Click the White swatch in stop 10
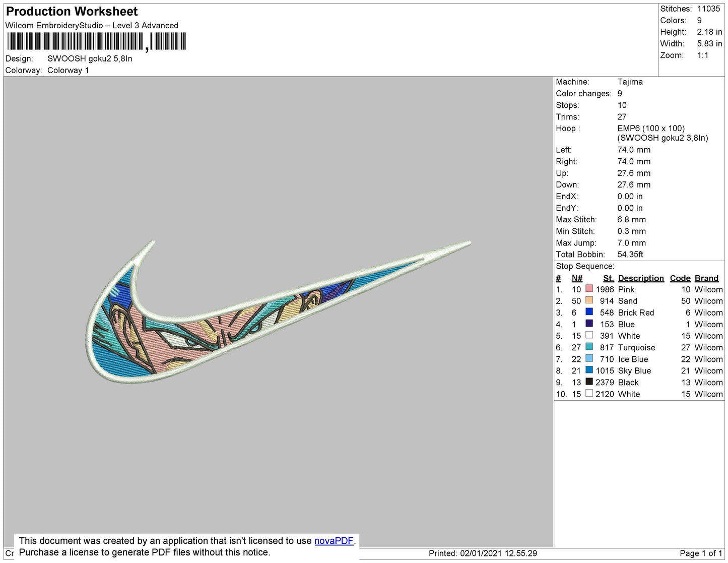Screen dimensions: 728x563 [x=589, y=393]
